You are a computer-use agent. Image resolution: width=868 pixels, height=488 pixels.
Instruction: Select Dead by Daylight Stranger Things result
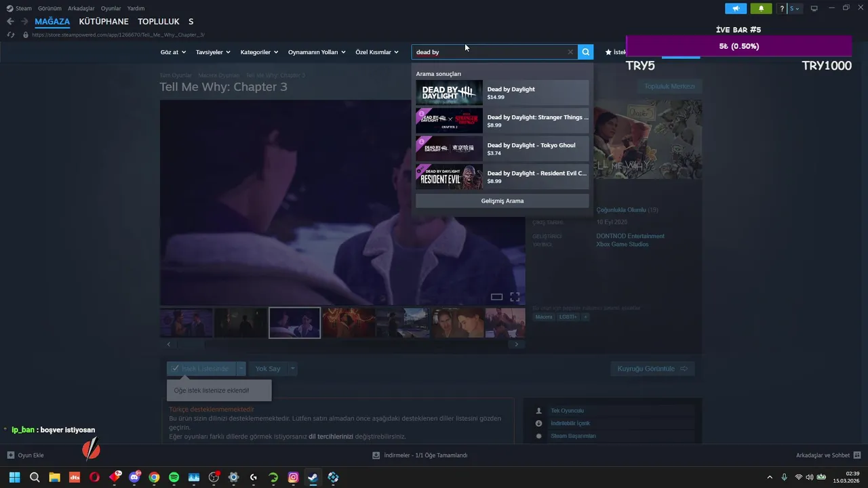(x=502, y=121)
